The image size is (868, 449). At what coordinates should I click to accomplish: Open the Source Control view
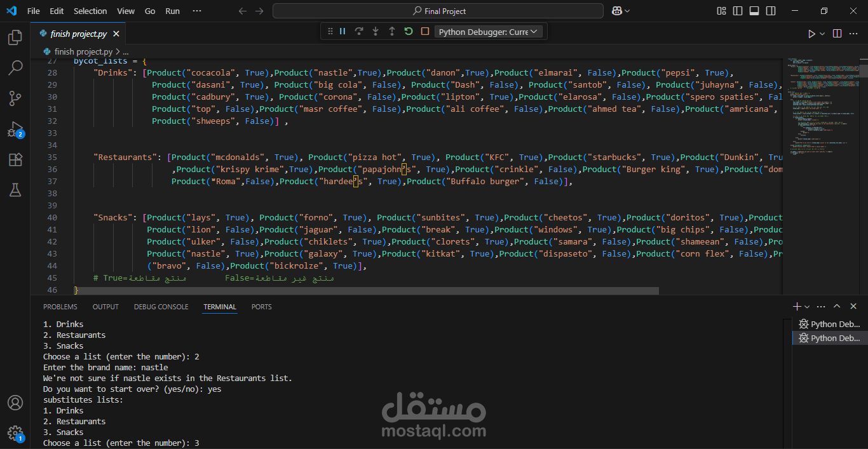(x=15, y=98)
